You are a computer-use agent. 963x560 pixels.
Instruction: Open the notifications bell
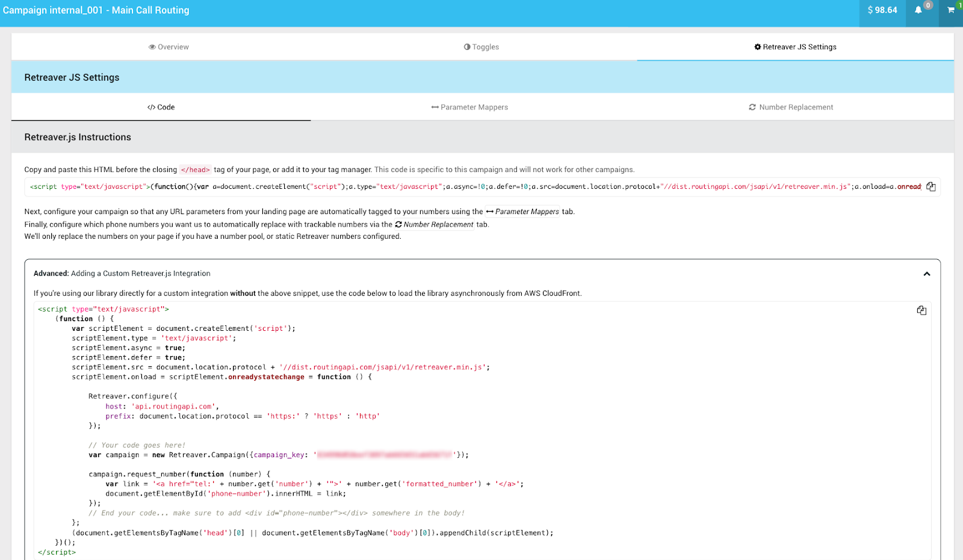point(918,10)
